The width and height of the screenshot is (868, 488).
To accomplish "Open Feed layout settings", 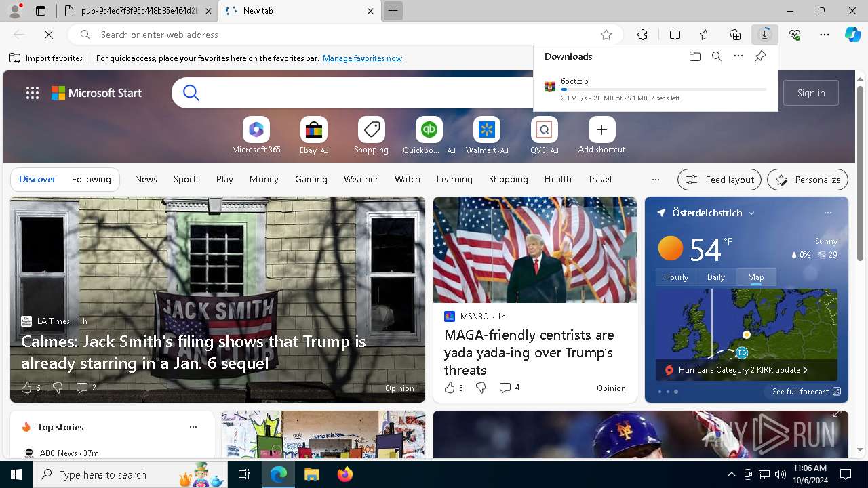I will (x=719, y=180).
